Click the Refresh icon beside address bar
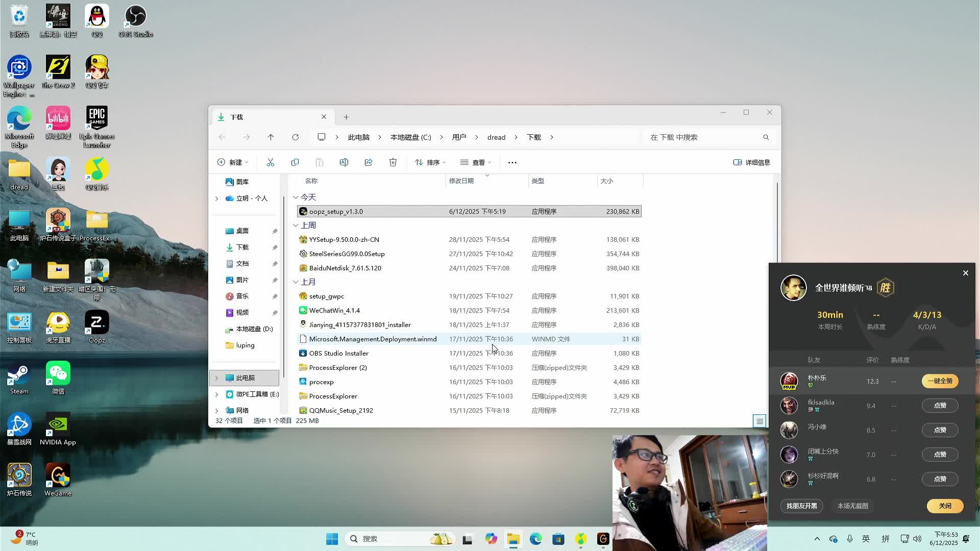 coord(296,137)
